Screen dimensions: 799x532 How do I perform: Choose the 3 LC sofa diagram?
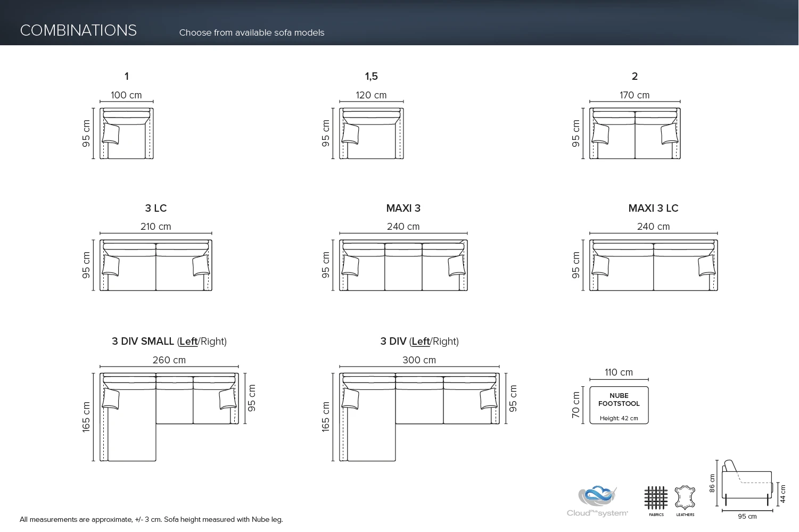click(x=156, y=265)
